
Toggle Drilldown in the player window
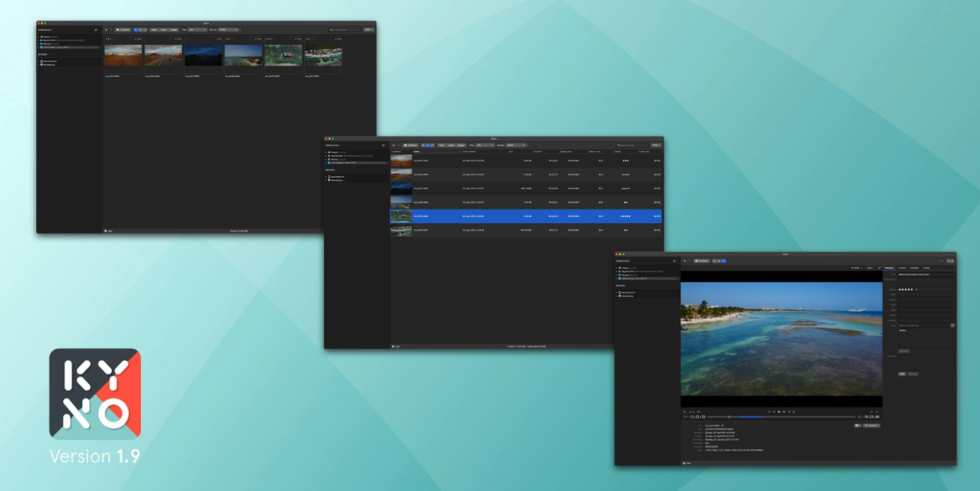point(702,261)
